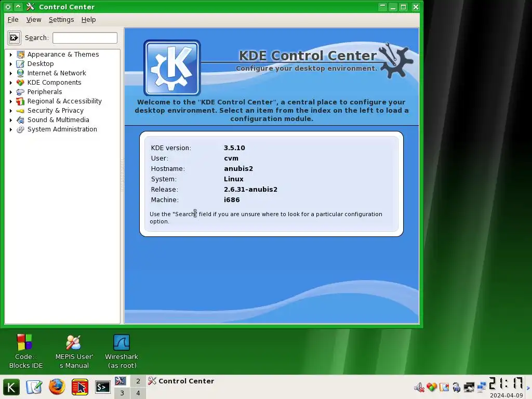Click the clipboard tray icon
Screen dimensions: 532x399
pyautogui.click(x=444, y=387)
